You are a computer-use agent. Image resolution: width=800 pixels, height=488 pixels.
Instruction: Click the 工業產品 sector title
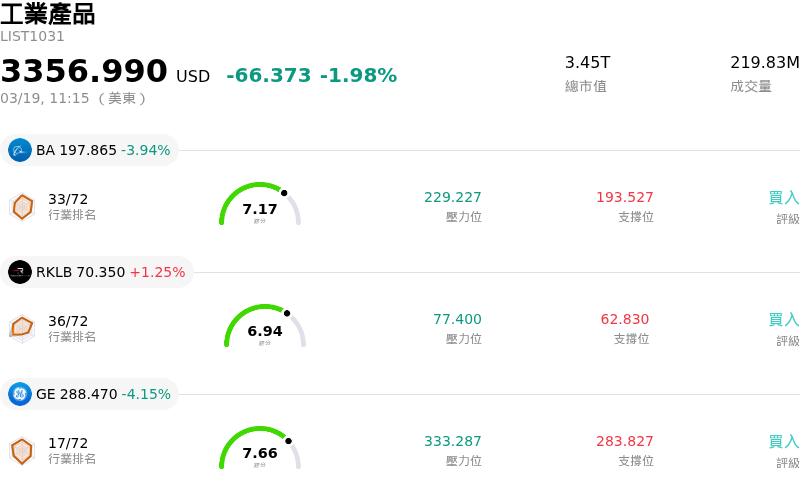click(x=48, y=14)
